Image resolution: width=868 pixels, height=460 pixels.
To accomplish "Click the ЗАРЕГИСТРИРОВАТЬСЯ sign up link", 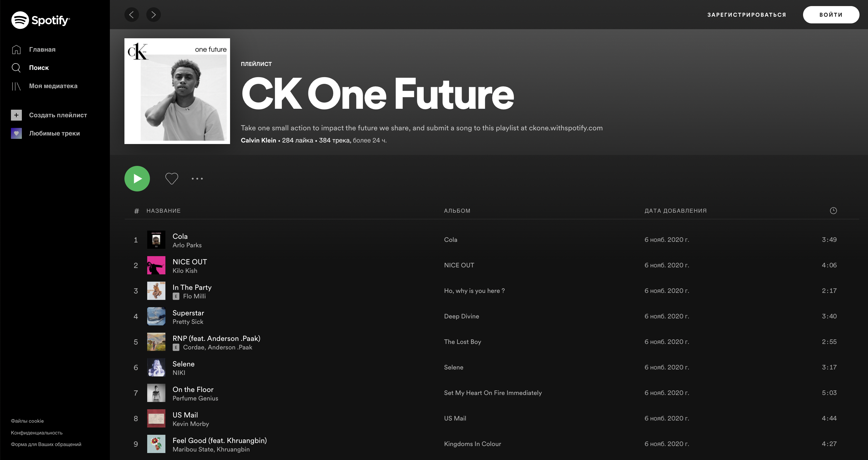I will [747, 15].
